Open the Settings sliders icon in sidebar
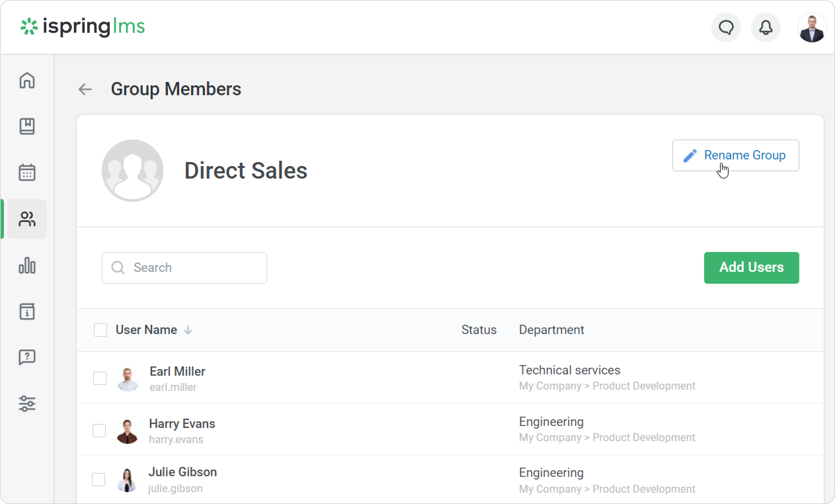Viewport: 835px width, 504px height. pyautogui.click(x=27, y=403)
